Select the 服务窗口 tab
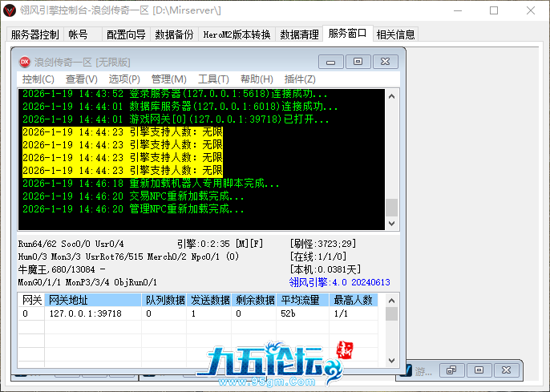The image size is (550, 392). tap(348, 34)
